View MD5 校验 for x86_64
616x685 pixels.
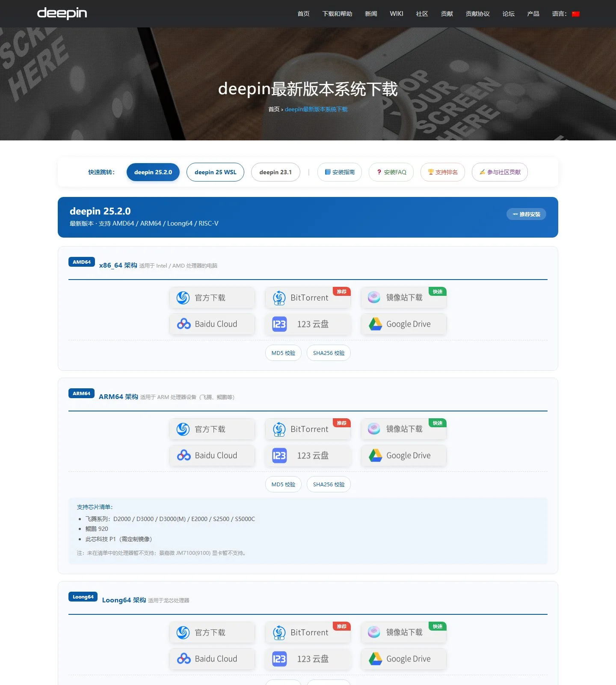[x=283, y=353]
